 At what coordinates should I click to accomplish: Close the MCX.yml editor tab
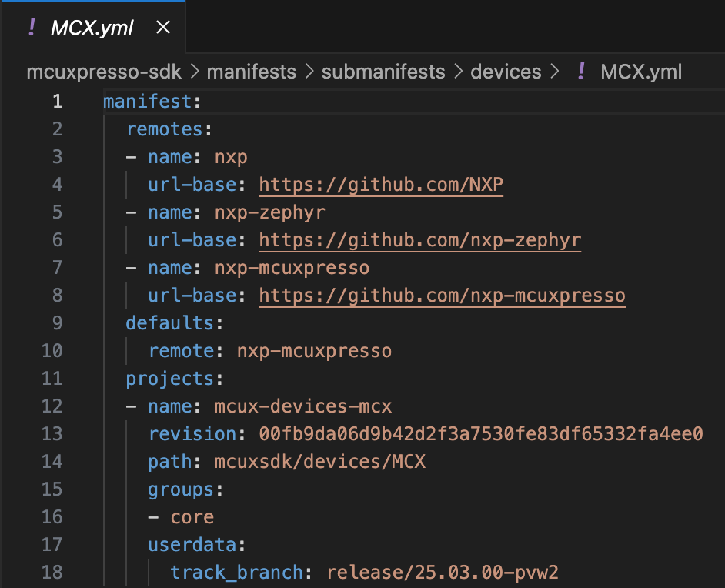(x=162, y=25)
